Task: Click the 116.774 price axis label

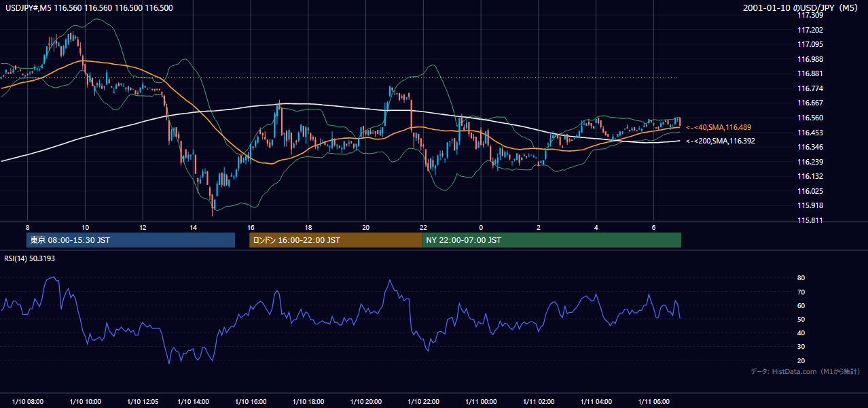Action: click(x=810, y=88)
